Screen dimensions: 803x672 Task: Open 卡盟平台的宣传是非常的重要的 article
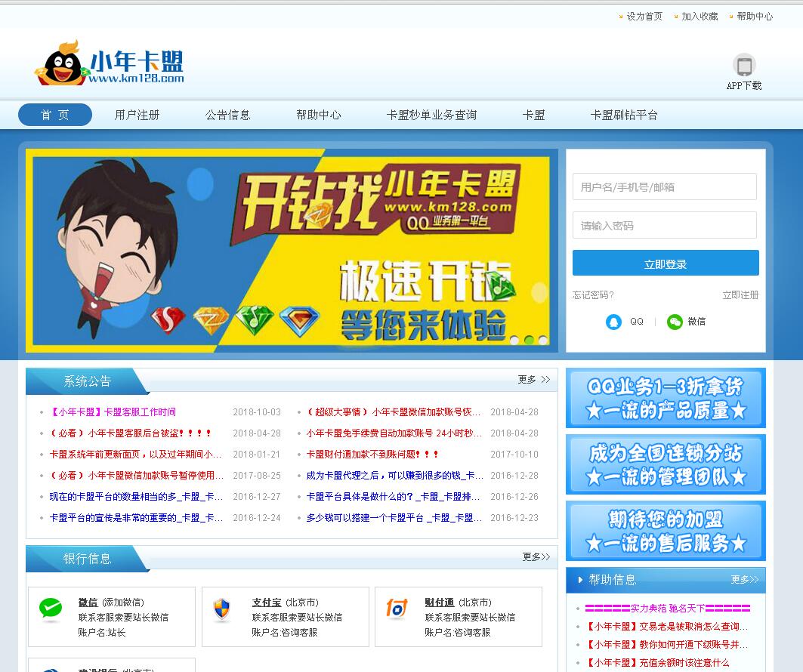point(136,518)
